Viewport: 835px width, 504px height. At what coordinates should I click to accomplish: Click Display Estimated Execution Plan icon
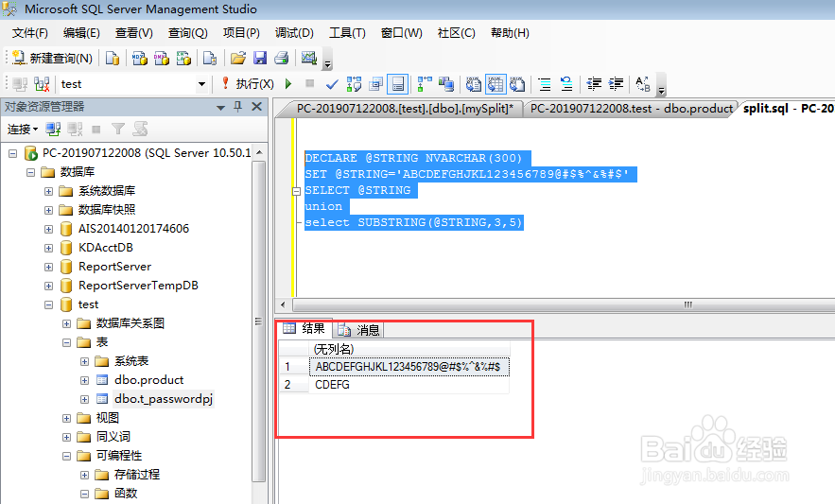(354, 84)
